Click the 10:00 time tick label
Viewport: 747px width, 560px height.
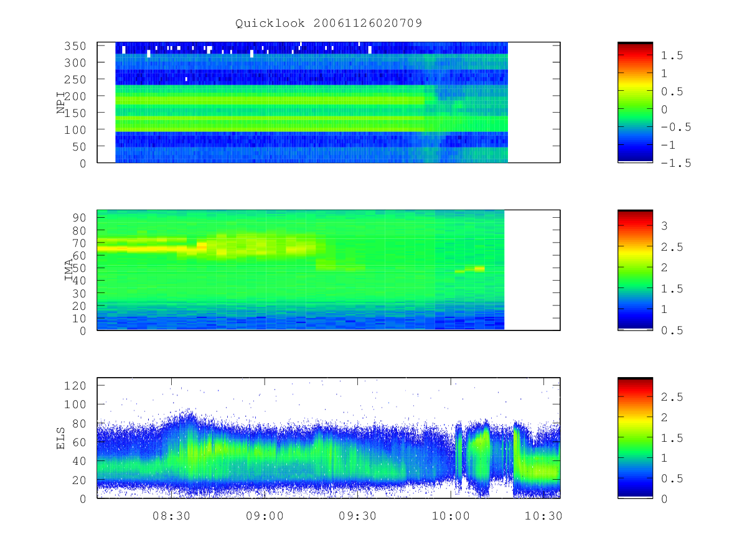point(451,516)
